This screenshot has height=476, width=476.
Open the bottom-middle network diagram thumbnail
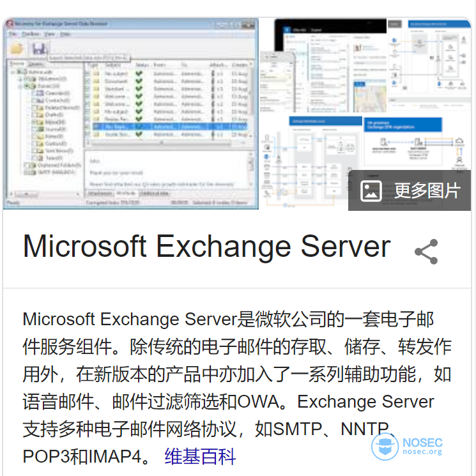(x=311, y=161)
